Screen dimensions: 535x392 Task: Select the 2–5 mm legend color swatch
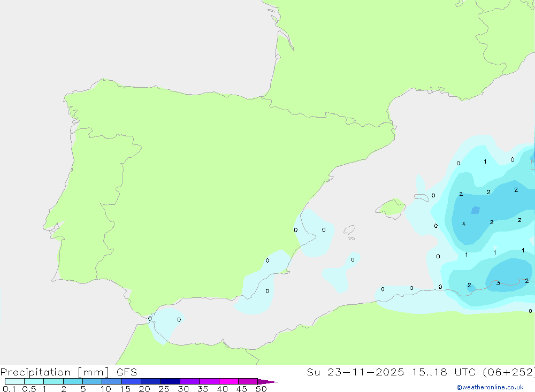point(73,381)
